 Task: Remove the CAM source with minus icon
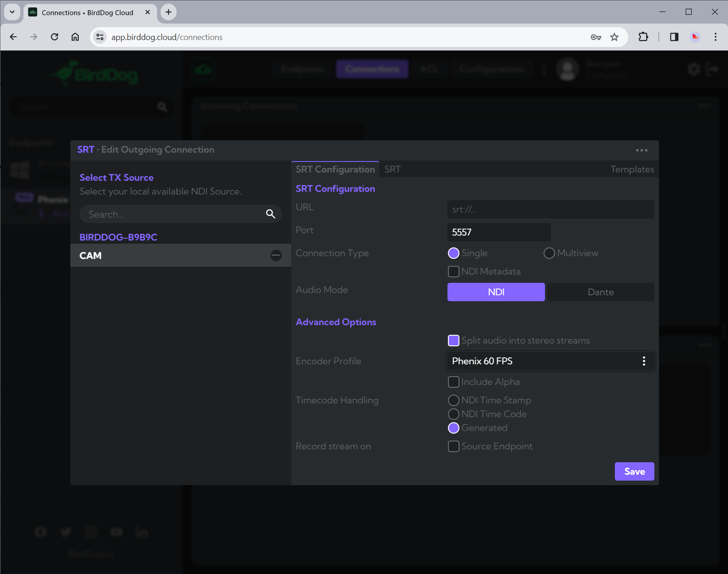pos(276,255)
